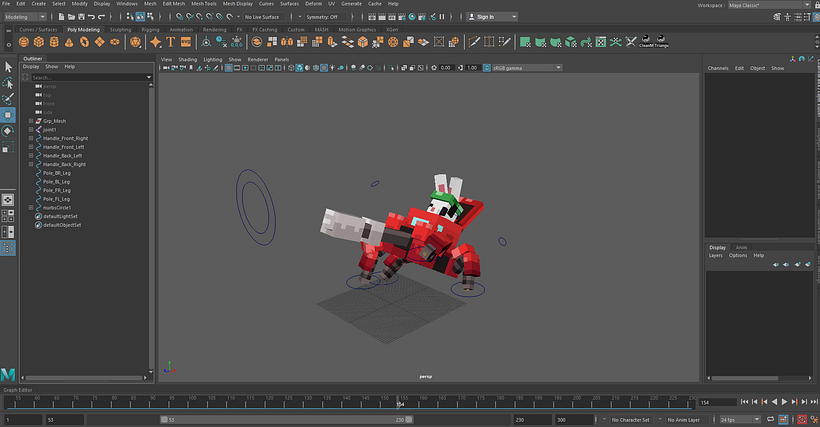Open the Modeling menu set dropdown
This screenshot has height=427, width=820.
(x=25, y=17)
